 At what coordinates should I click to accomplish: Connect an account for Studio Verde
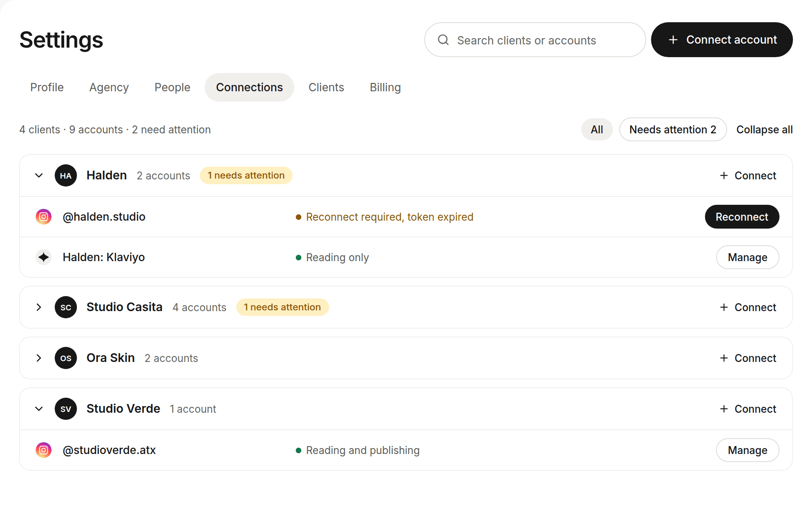tap(748, 409)
